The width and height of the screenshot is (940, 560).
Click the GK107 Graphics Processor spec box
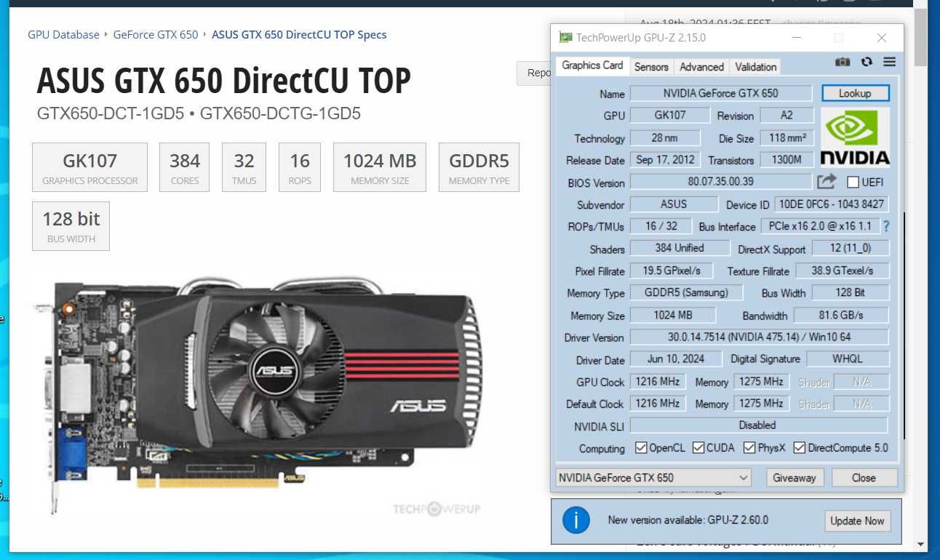pyautogui.click(x=90, y=167)
